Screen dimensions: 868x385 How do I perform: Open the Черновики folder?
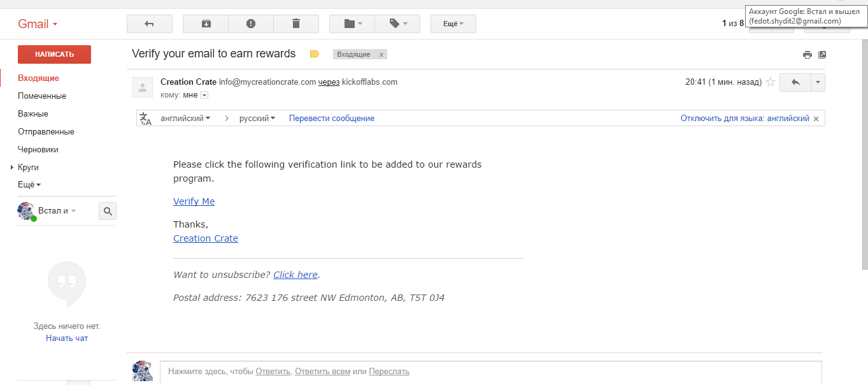point(38,149)
